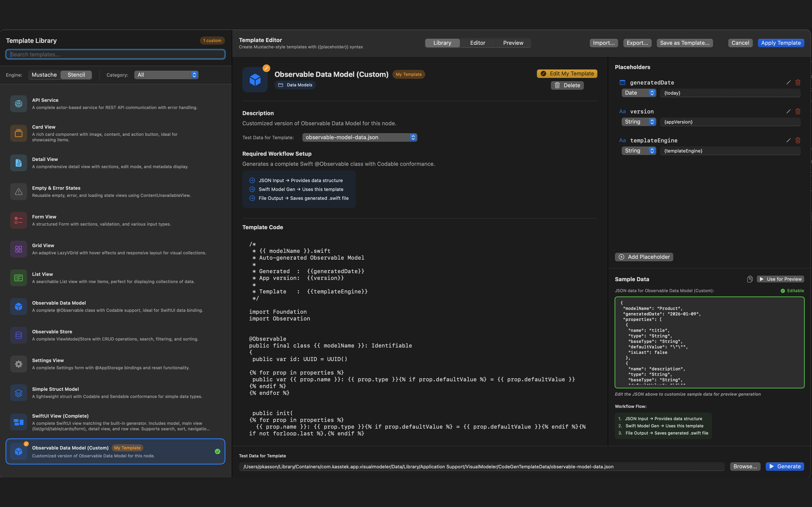Click the Grid View template icon
Image resolution: width=812 pixels, height=507 pixels.
tap(18, 249)
